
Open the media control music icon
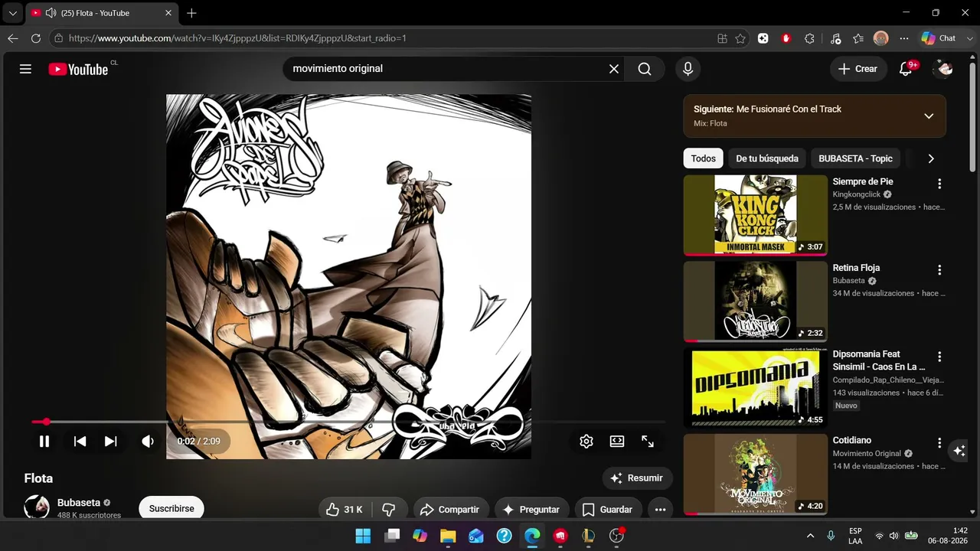835,38
